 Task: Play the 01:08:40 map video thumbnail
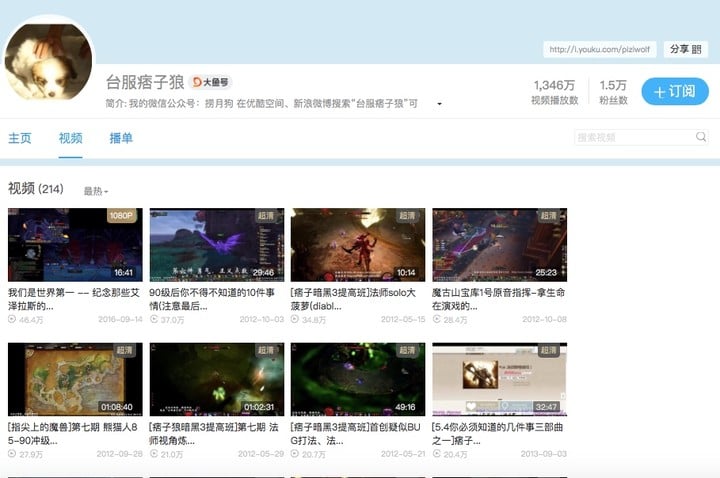75,379
